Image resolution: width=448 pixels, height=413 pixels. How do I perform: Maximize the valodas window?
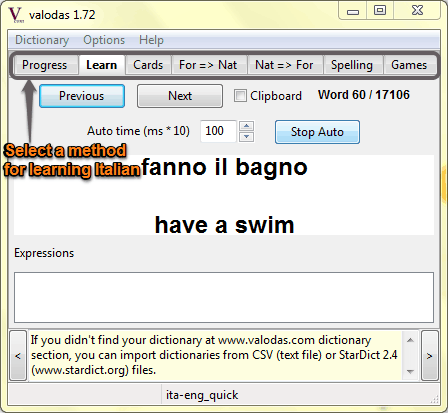point(380,11)
